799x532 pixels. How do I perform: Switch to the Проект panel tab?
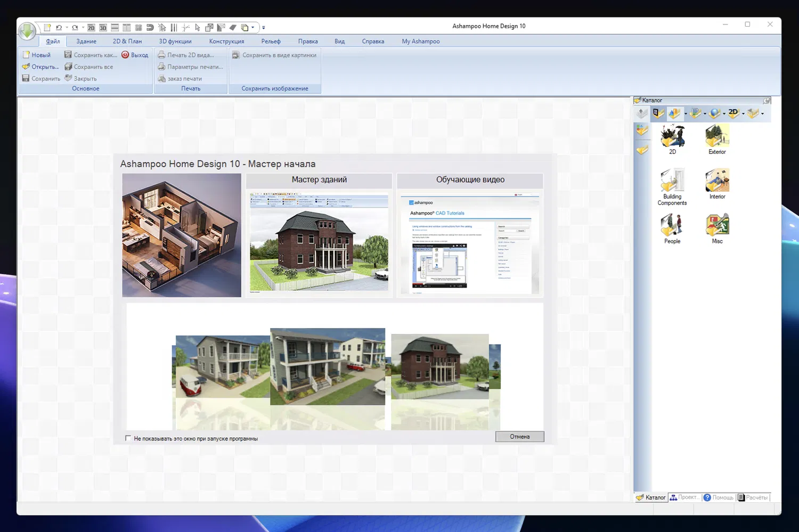[685, 497]
